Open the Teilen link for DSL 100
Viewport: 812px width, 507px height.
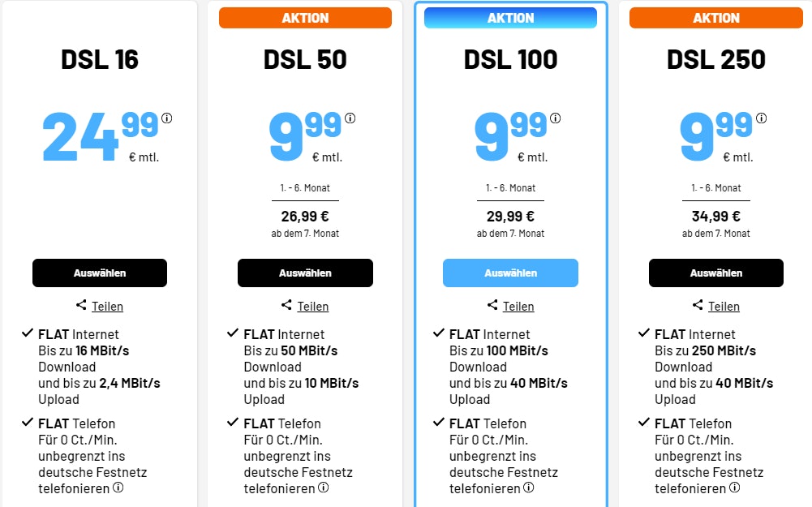518,307
